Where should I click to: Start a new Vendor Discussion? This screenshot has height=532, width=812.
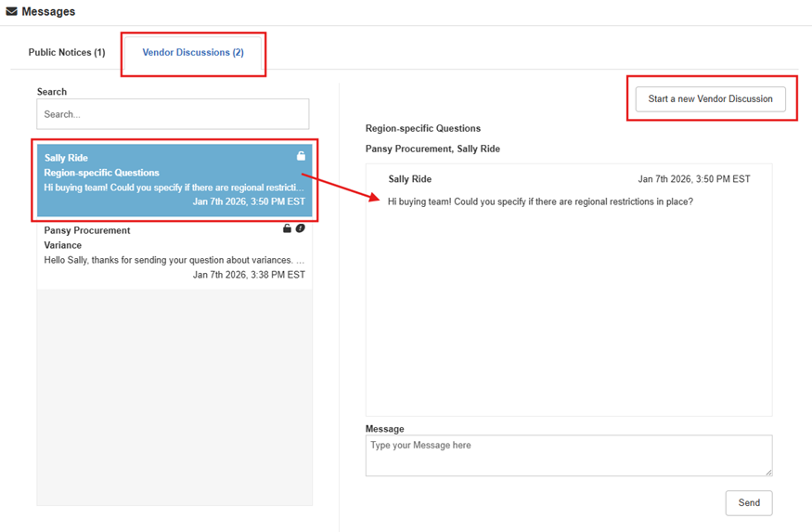click(711, 99)
